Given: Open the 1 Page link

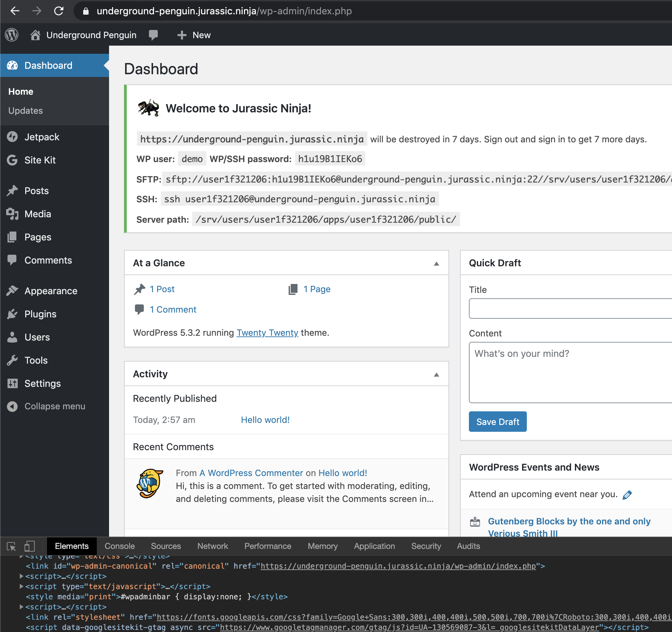Looking at the screenshot, I should pos(317,289).
